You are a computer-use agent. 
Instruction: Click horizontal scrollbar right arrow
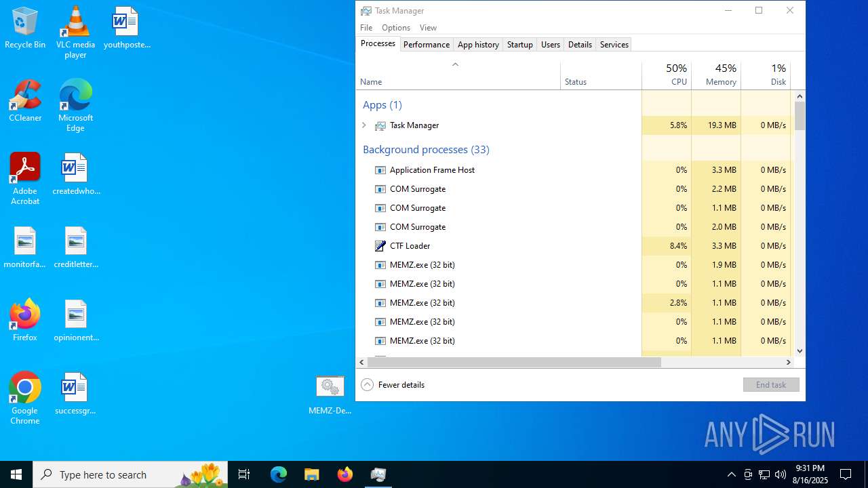click(788, 363)
